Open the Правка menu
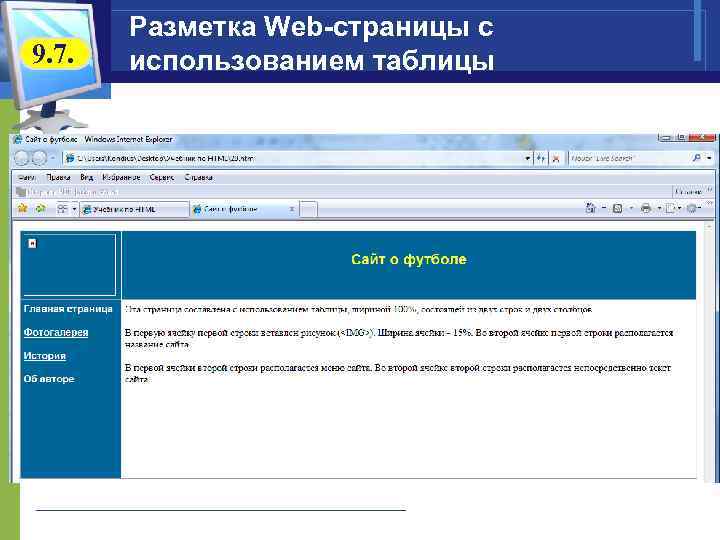The width and height of the screenshot is (720, 540). (x=58, y=177)
